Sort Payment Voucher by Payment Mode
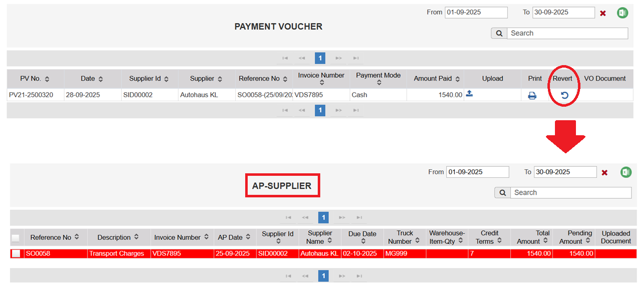The height and width of the screenshot is (284, 644). [379, 83]
